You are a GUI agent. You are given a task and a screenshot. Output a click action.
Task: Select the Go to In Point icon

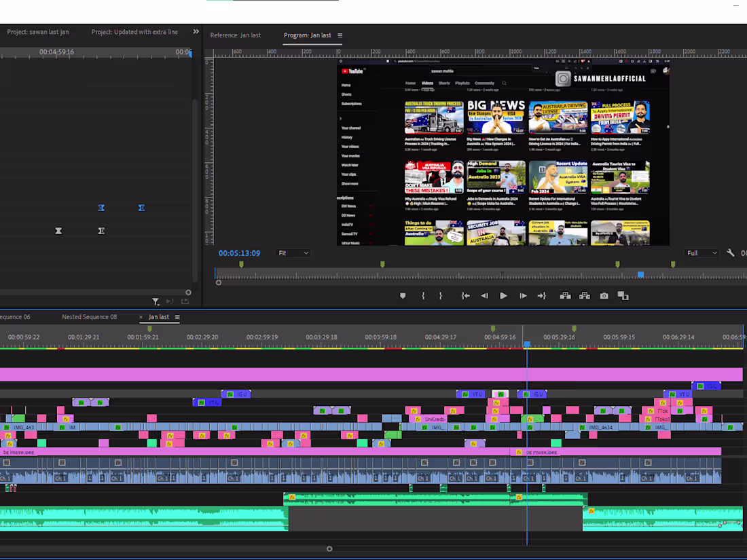465,295
